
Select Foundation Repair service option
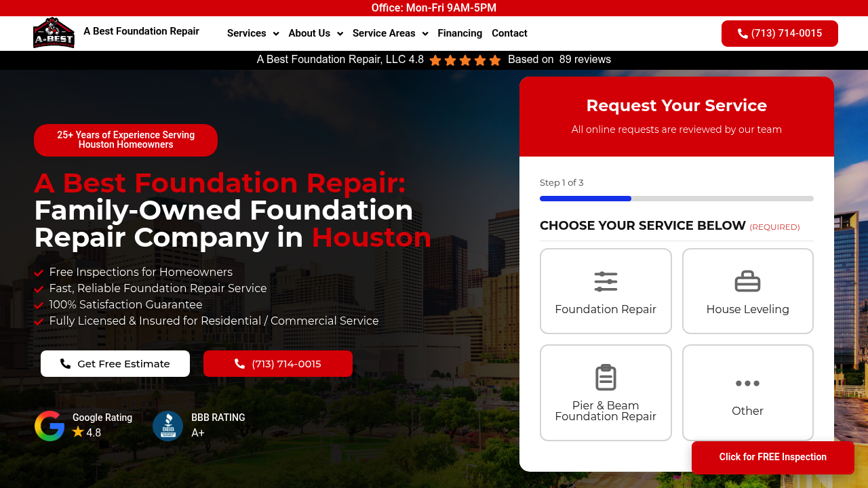(606, 291)
